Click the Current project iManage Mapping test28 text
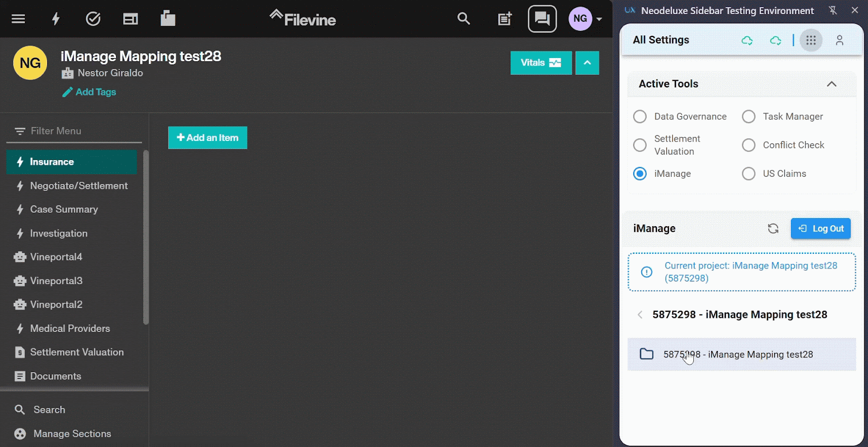 751,272
